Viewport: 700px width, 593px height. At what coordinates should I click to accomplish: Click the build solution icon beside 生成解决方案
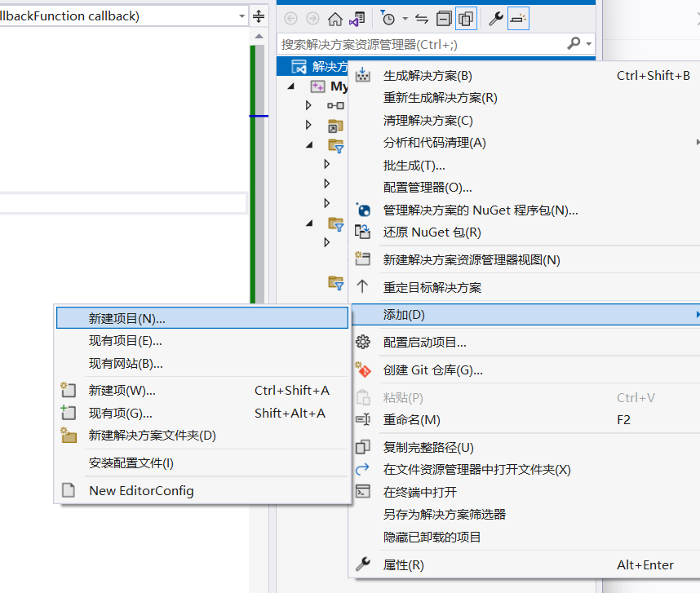coord(362,75)
